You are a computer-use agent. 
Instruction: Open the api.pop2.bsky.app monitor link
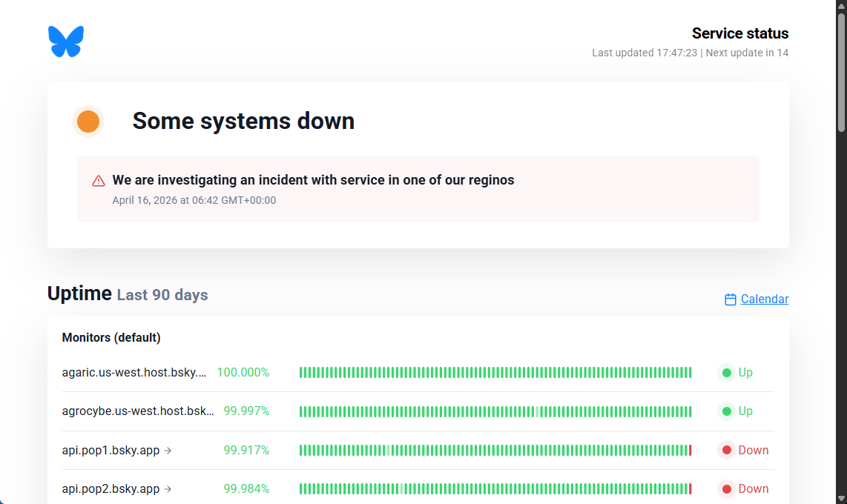pyautogui.click(x=111, y=489)
